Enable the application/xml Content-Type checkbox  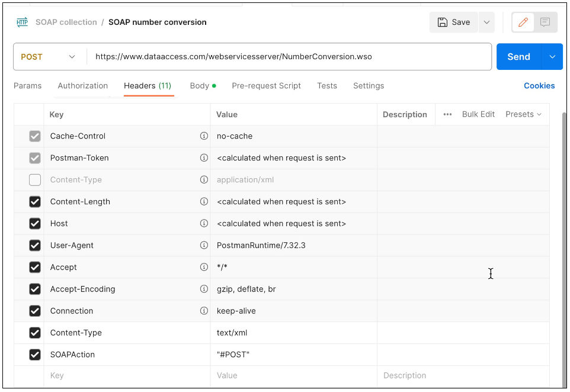(x=35, y=180)
